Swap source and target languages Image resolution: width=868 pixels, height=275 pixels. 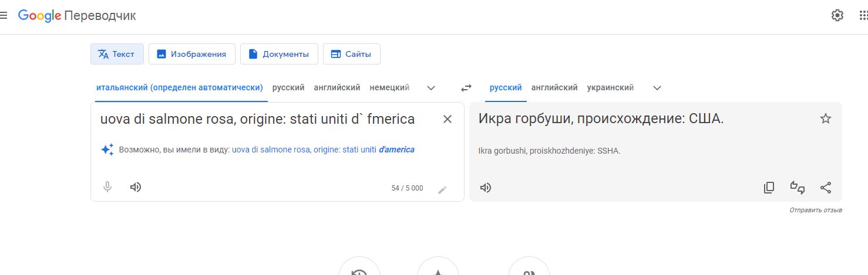pos(466,87)
